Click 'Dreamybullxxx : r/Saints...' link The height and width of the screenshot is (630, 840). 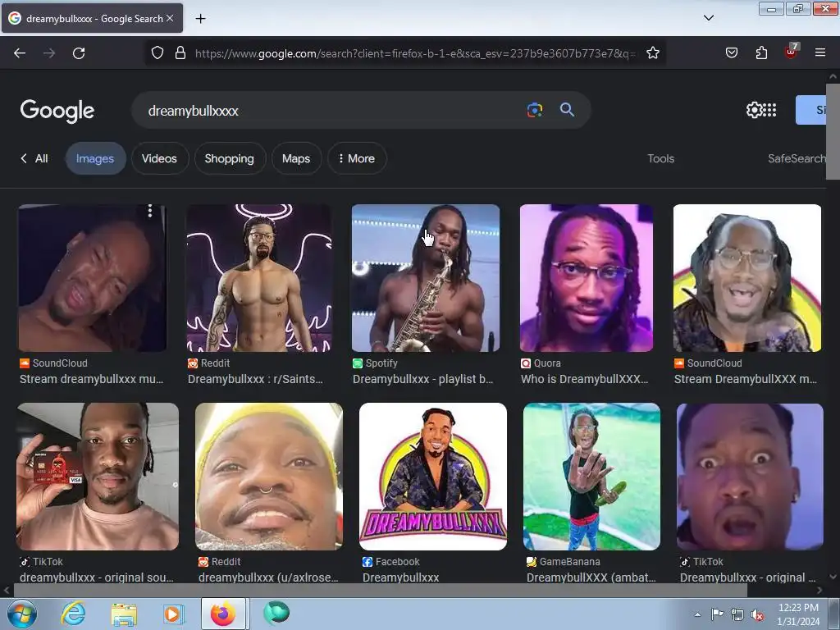point(256,379)
